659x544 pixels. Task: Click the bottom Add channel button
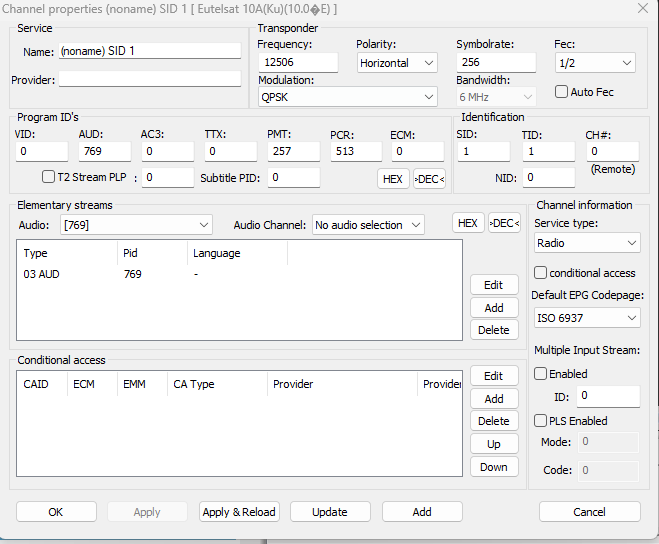(422, 512)
